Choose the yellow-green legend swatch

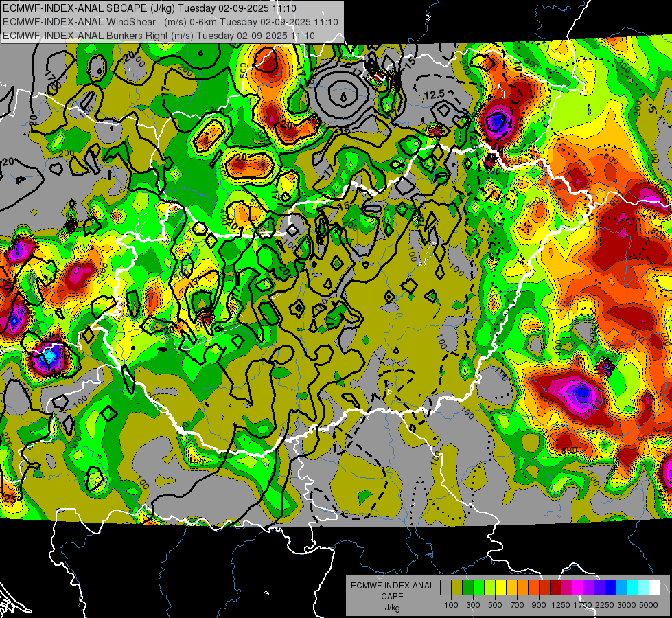[x=490, y=588]
